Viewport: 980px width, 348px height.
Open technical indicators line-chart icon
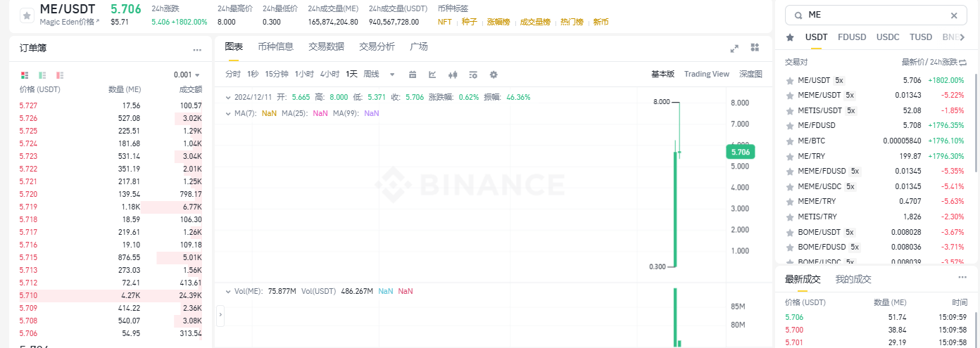[432, 75]
